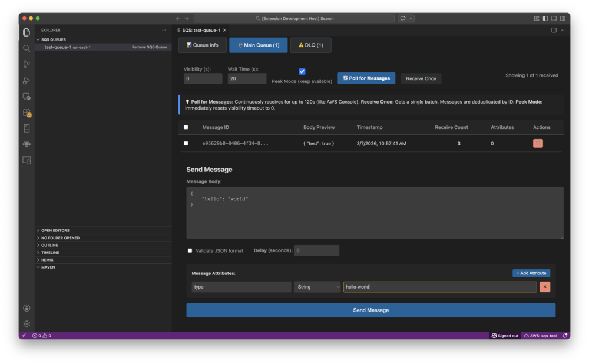Open the Customize Layout icon
The height and width of the screenshot is (364, 589).
(537, 18)
